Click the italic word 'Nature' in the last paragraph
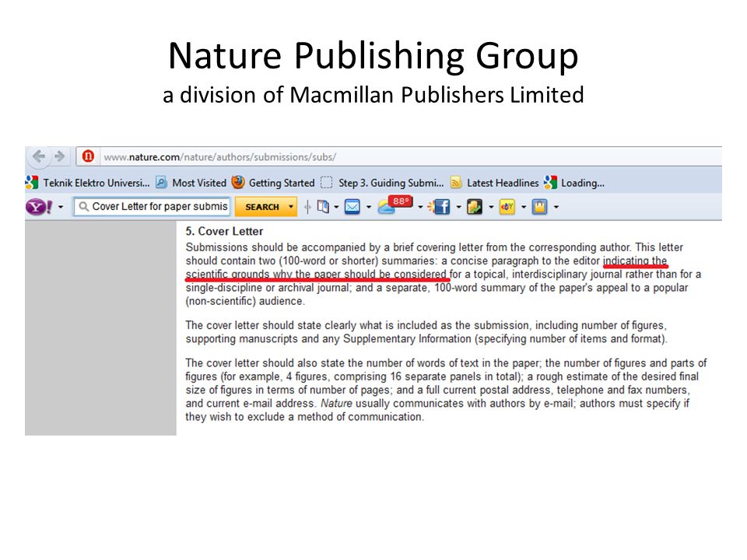This screenshot has width=747, height=560. coord(336,404)
